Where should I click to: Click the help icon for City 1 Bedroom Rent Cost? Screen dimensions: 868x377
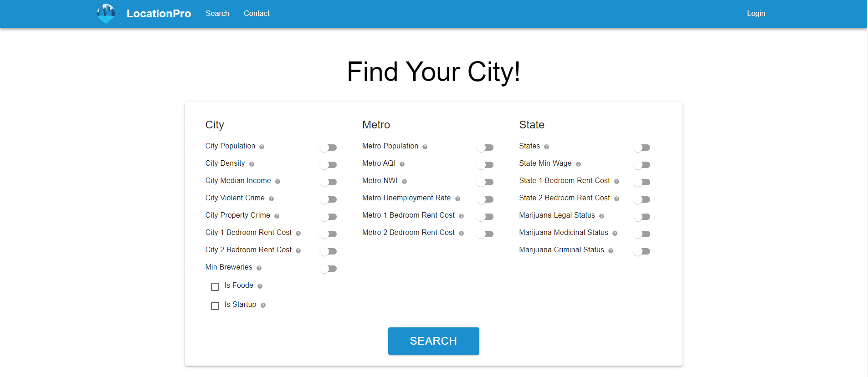pos(298,233)
